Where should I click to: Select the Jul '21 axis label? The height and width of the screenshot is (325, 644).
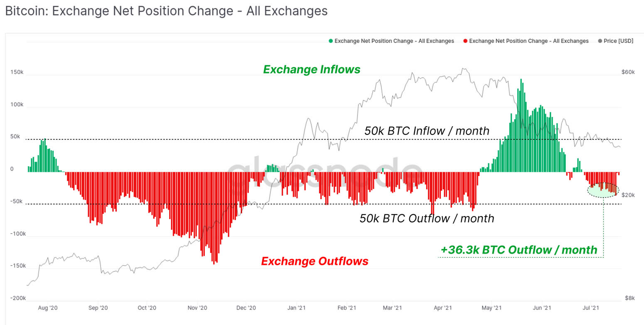[x=590, y=308]
